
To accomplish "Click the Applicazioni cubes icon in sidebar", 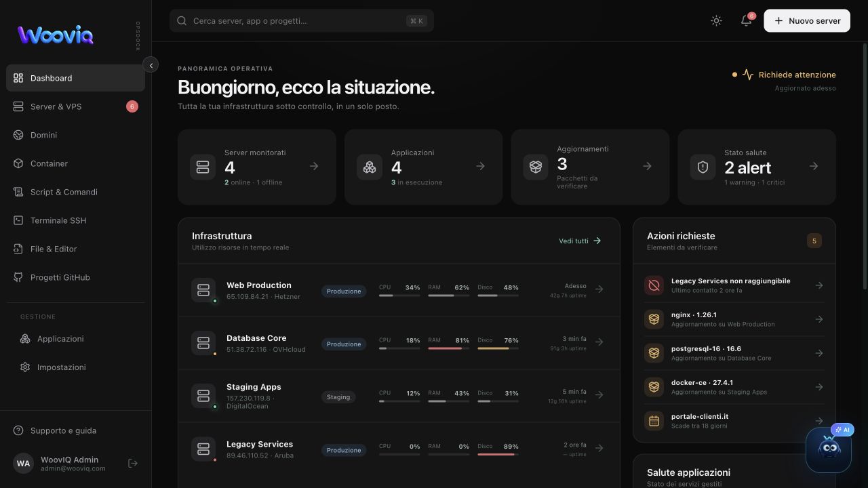I will click(x=25, y=339).
